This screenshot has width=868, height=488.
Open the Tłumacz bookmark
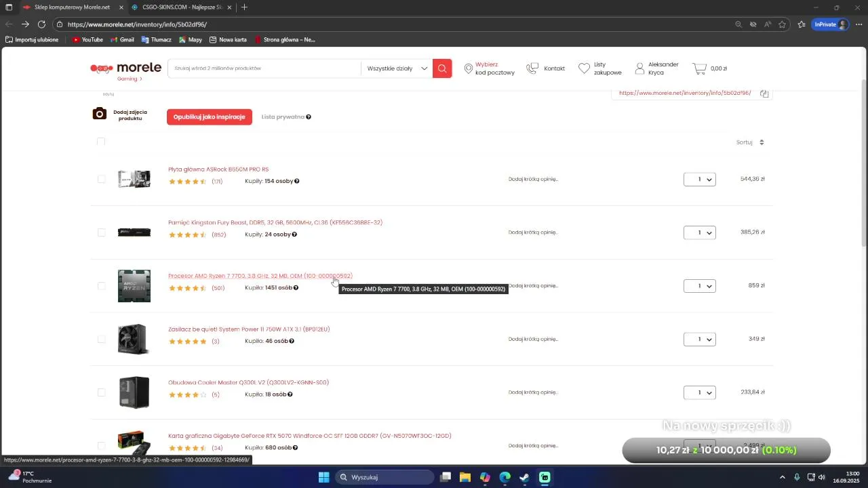(x=157, y=40)
